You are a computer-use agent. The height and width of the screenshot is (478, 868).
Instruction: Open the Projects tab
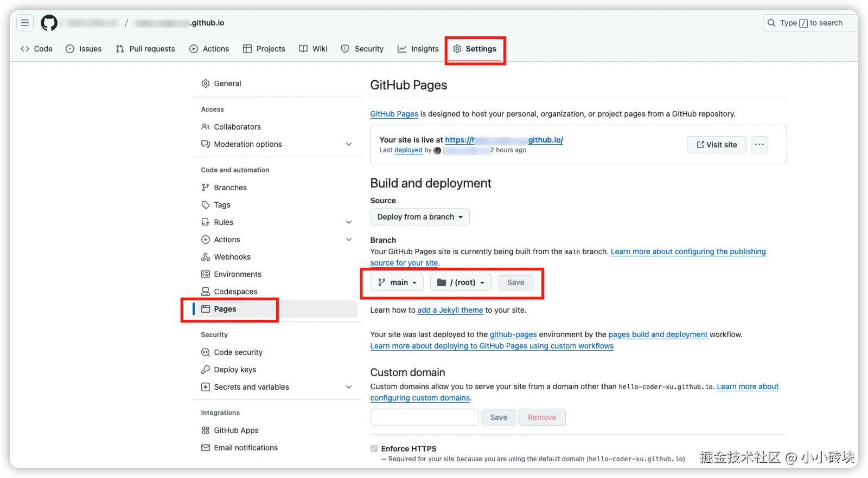click(x=264, y=49)
